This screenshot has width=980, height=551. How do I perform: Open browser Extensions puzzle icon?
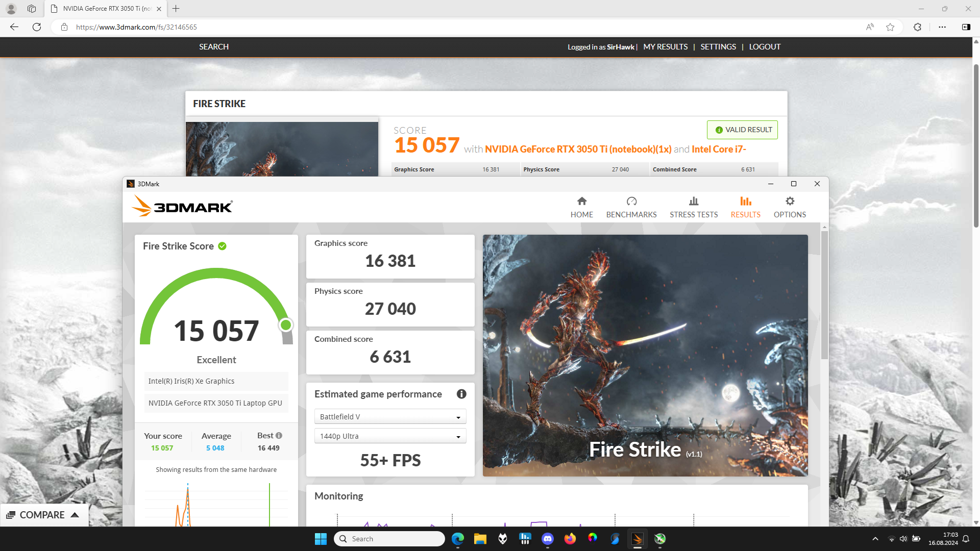tap(917, 27)
